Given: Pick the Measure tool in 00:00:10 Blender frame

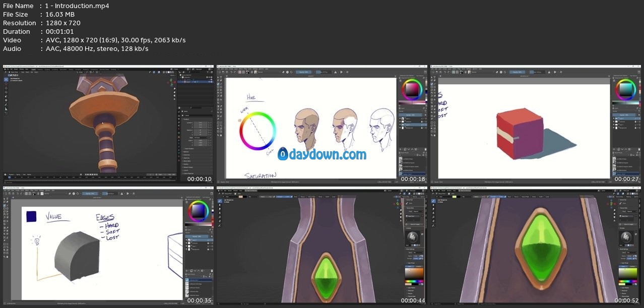Looking at the screenshot, I should pyautogui.click(x=7, y=109).
